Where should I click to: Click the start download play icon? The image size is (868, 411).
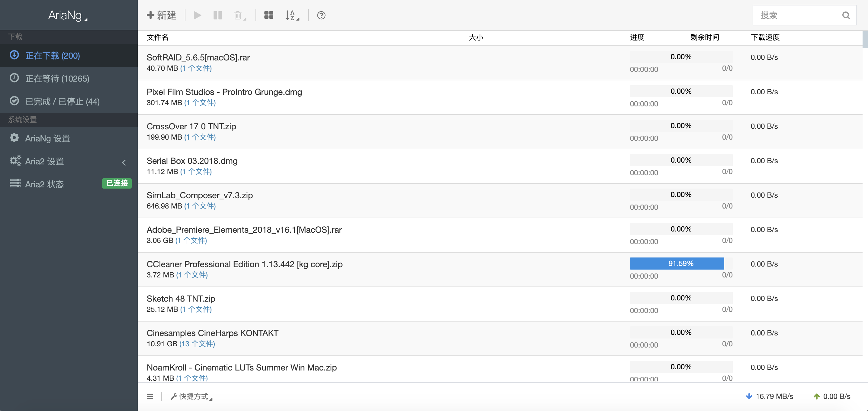pos(198,15)
